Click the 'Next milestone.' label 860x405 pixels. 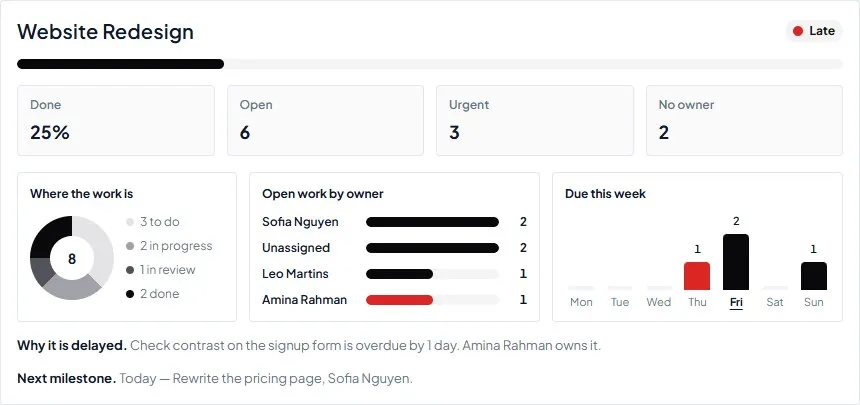coord(66,379)
